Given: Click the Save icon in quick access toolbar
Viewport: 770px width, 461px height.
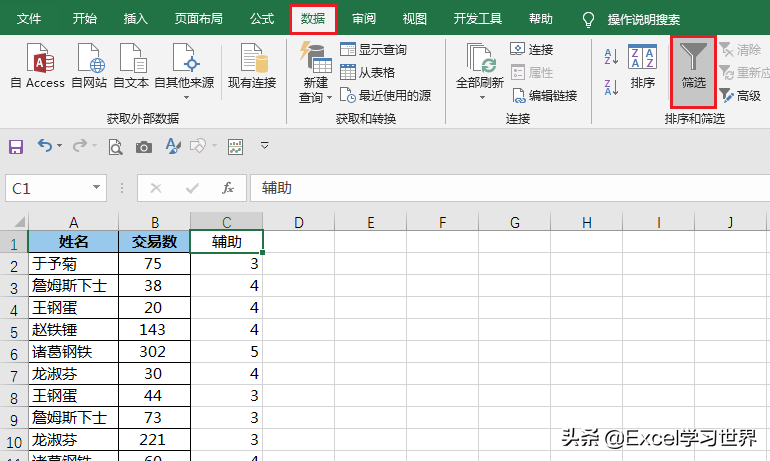Looking at the screenshot, I should 16,146.
